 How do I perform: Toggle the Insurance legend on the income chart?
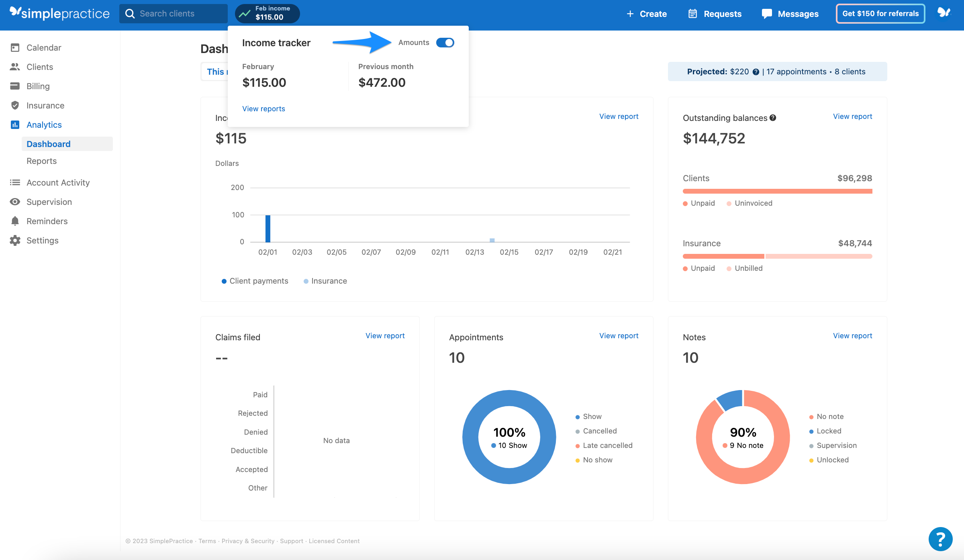325,280
